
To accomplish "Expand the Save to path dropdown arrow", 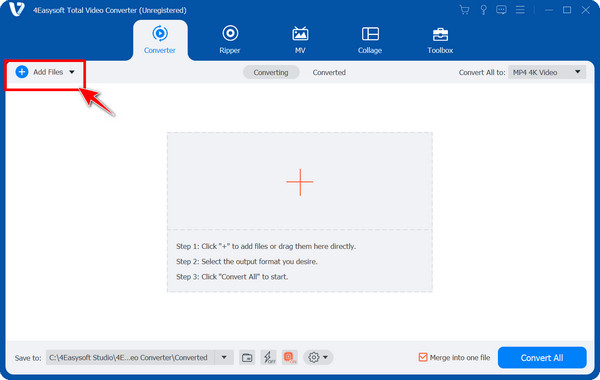I will (x=224, y=358).
